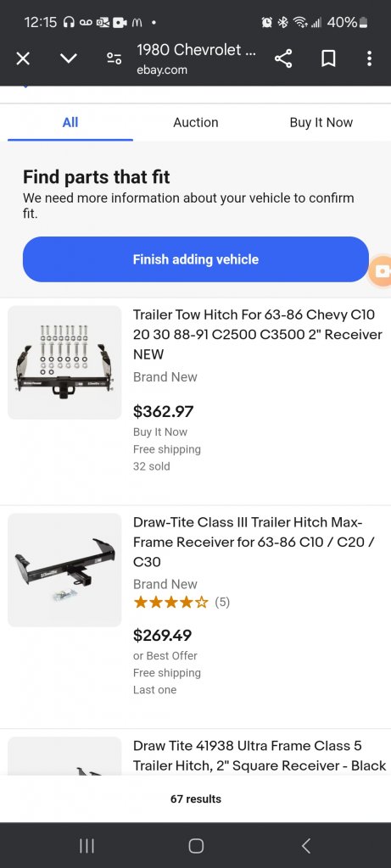Open Draw-Tite Class III Trailer Hitch listing
This screenshot has height=868, width=391.
[254, 542]
